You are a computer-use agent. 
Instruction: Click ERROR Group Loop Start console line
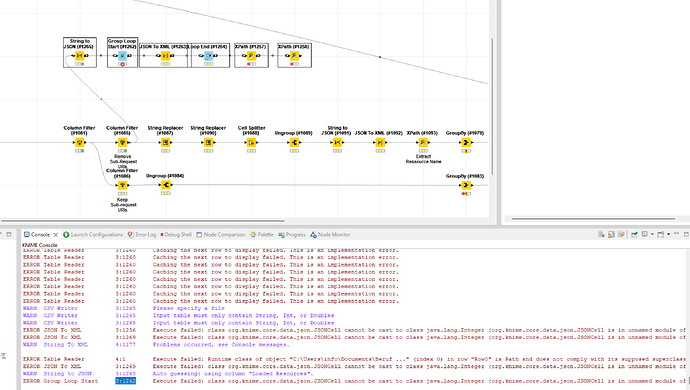[354, 381]
